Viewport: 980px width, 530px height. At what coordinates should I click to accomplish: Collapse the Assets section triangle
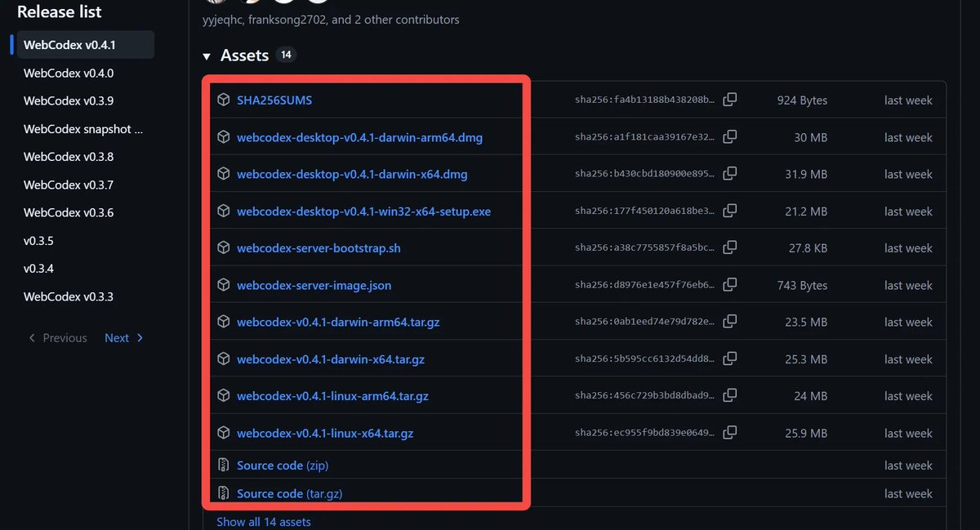click(x=207, y=56)
